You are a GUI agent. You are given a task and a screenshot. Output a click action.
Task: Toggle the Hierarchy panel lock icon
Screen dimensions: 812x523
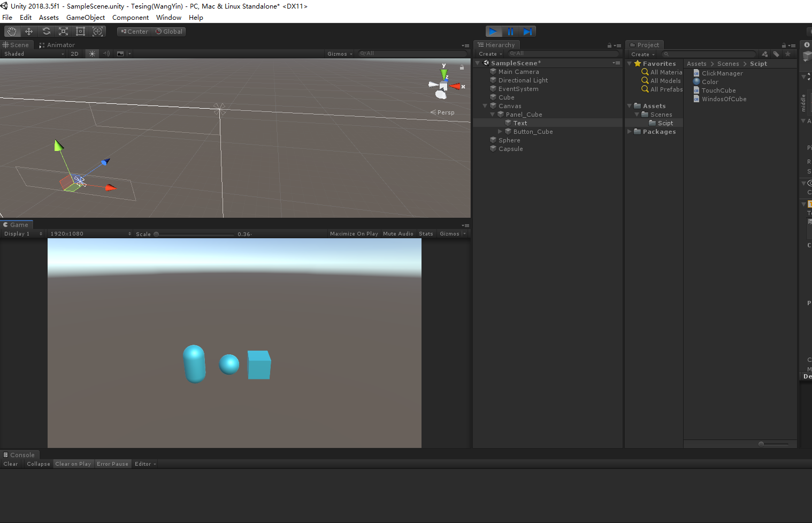[609, 46]
